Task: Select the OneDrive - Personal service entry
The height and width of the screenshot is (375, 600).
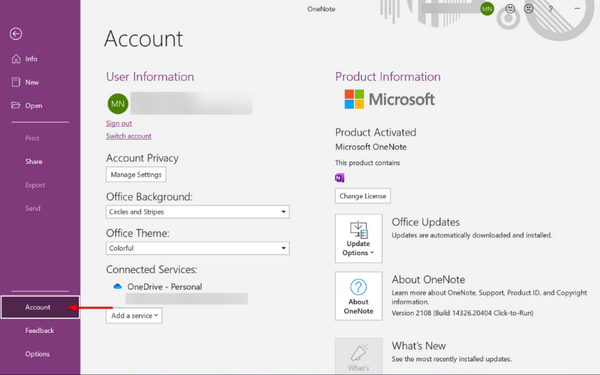Action: [x=165, y=287]
